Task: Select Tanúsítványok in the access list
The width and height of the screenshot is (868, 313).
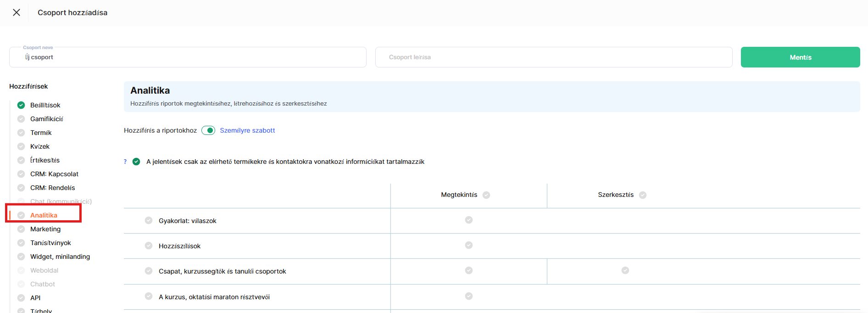Action: point(50,243)
